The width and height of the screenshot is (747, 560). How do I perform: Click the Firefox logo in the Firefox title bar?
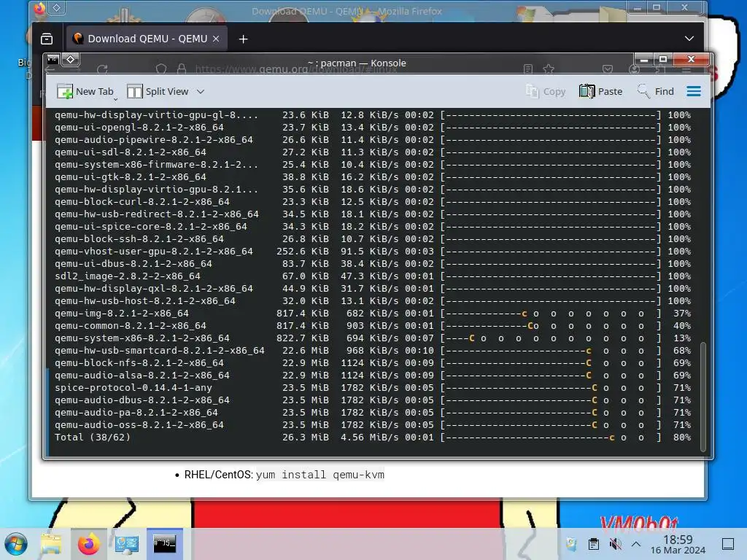tap(39, 8)
